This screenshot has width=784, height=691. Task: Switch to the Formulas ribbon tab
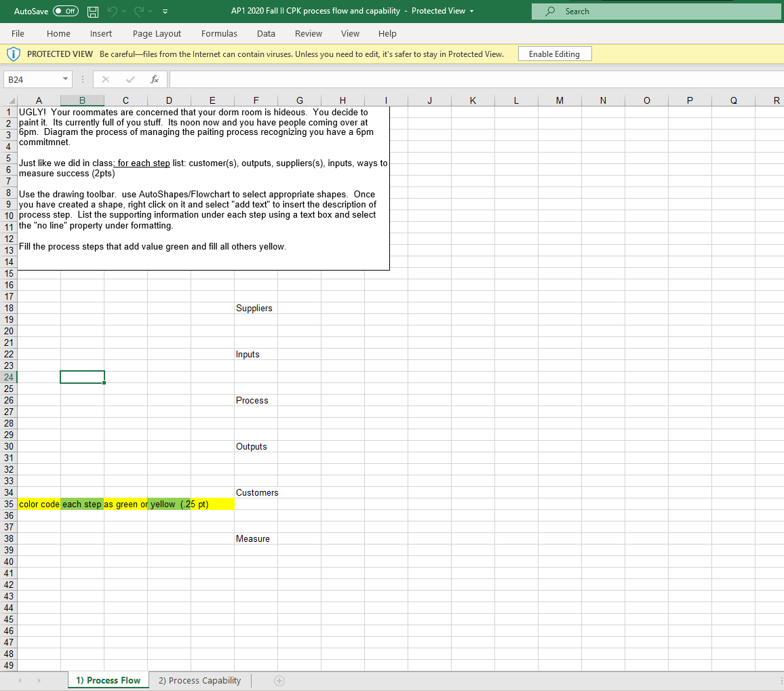219,33
